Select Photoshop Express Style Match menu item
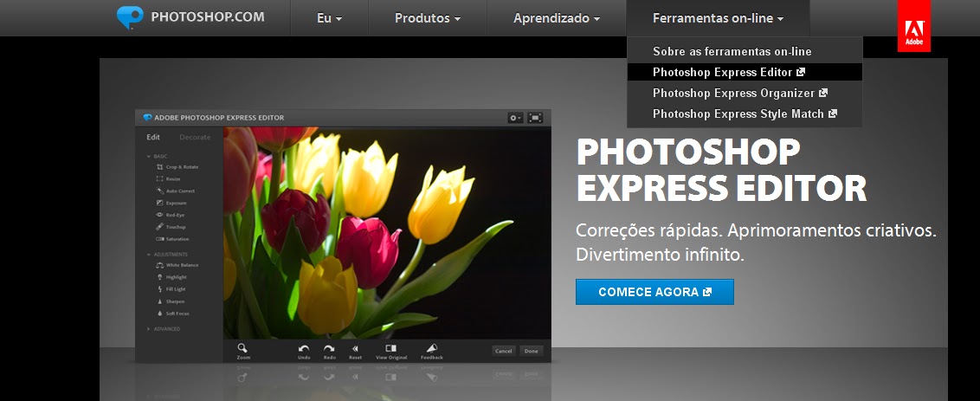 pyautogui.click(x=745, y=113)
